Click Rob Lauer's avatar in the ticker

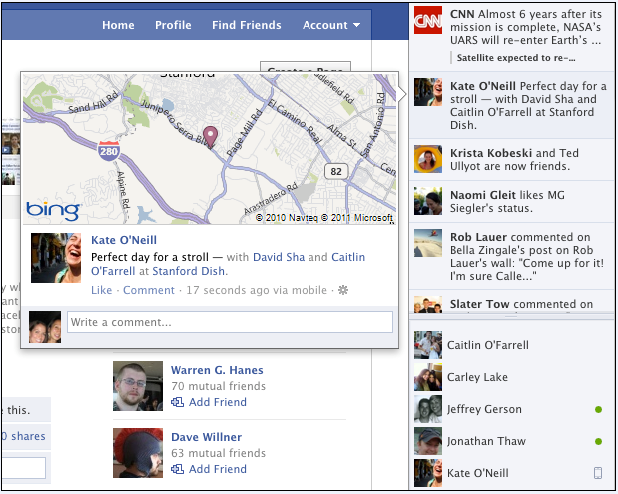(428, 243)
